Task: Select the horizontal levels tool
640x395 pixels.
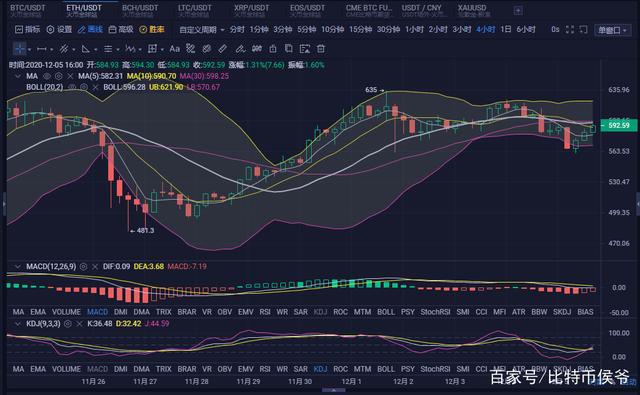Action: [x=108, y=49]
